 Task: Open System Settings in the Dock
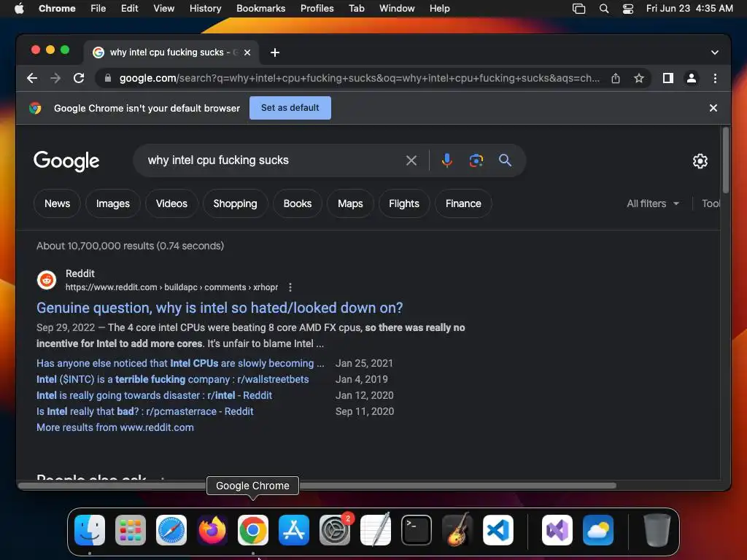click(x=334, y=529)
